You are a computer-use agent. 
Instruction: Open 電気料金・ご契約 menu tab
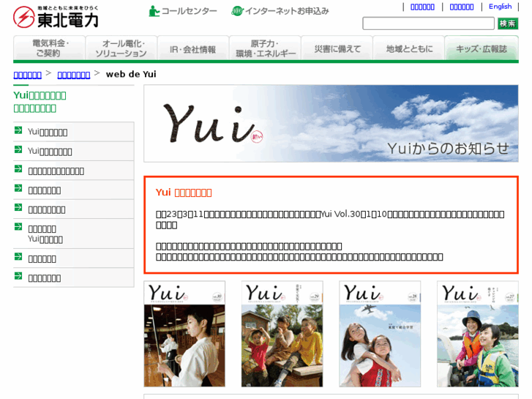(49, 48)
